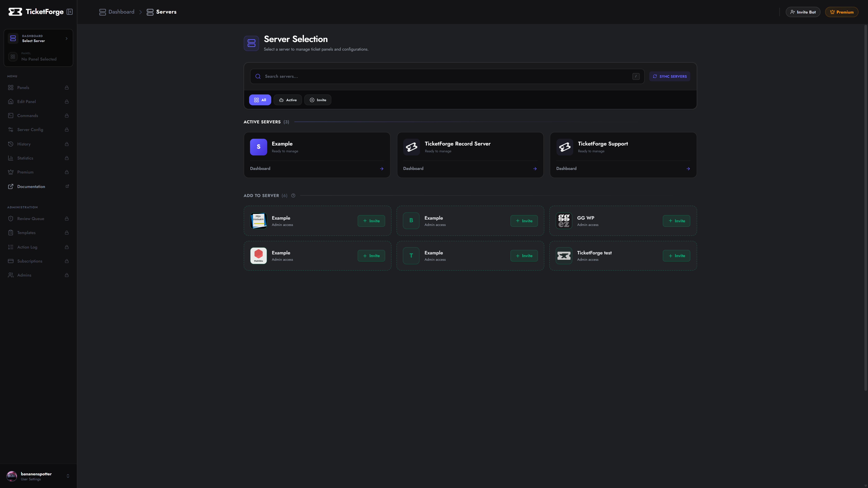868x488 pixels.
Task: Select the Active filter tab
Action: (x=288, y=100)
